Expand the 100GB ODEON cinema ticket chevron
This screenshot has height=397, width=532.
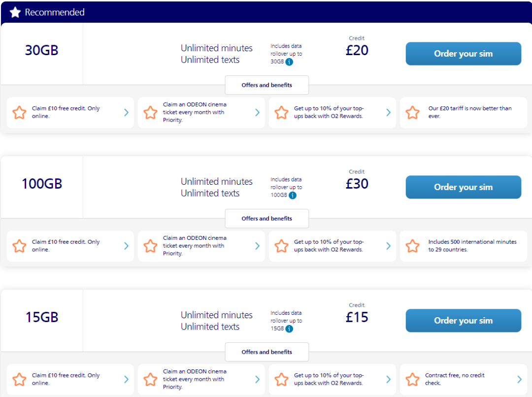pyautogui.click(x=257, y=246)
